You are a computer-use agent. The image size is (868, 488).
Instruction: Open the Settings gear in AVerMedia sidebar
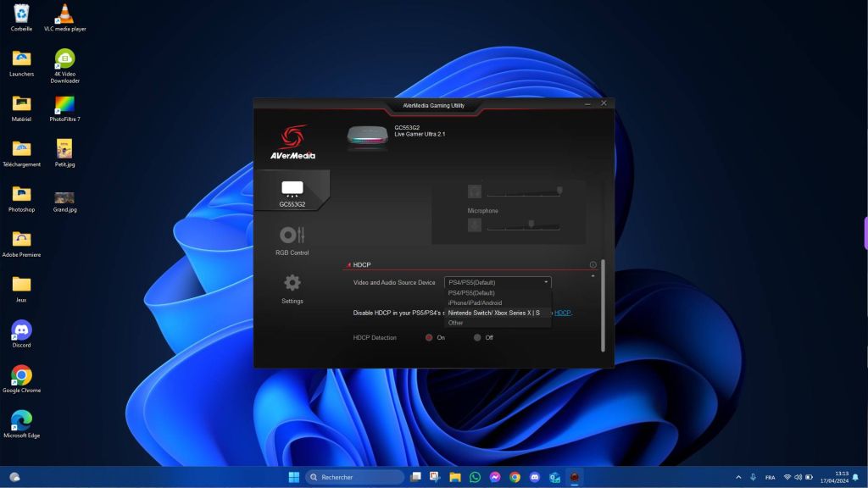292,289
